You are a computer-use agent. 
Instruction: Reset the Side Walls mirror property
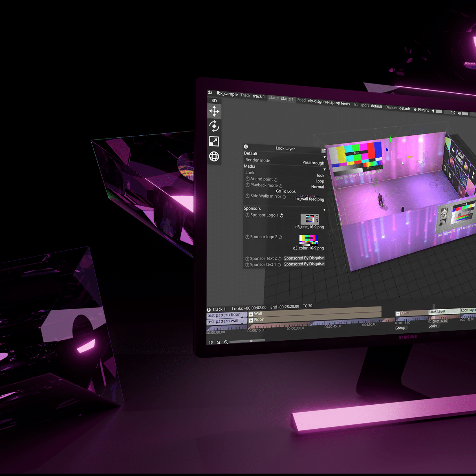click(x=285, y=197)
